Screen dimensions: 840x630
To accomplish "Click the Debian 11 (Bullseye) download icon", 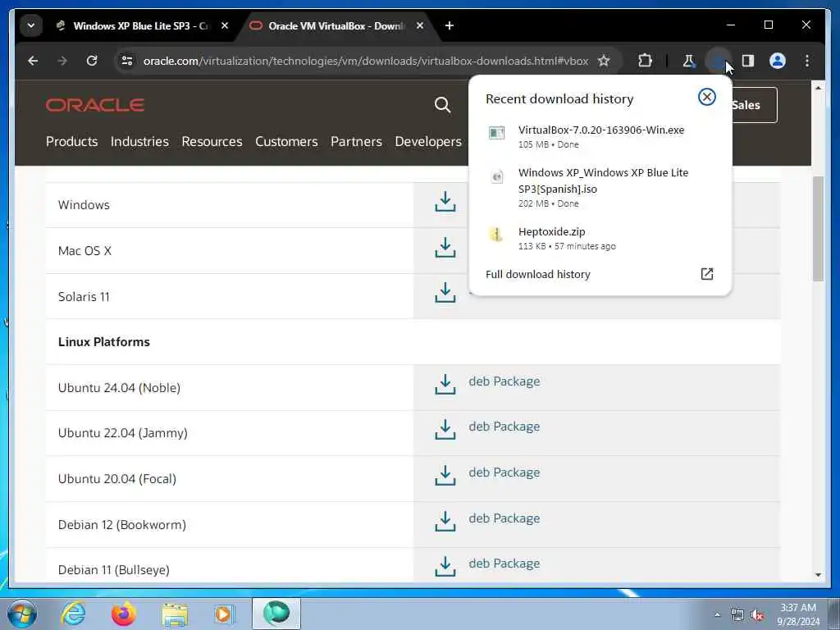I will point(445,567).
